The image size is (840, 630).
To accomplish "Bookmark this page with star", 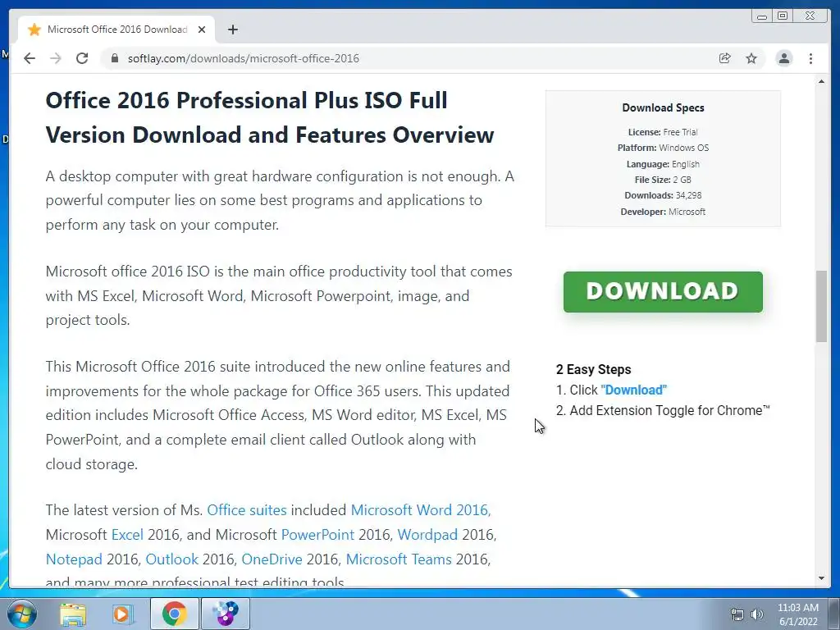I will (751, 58).
